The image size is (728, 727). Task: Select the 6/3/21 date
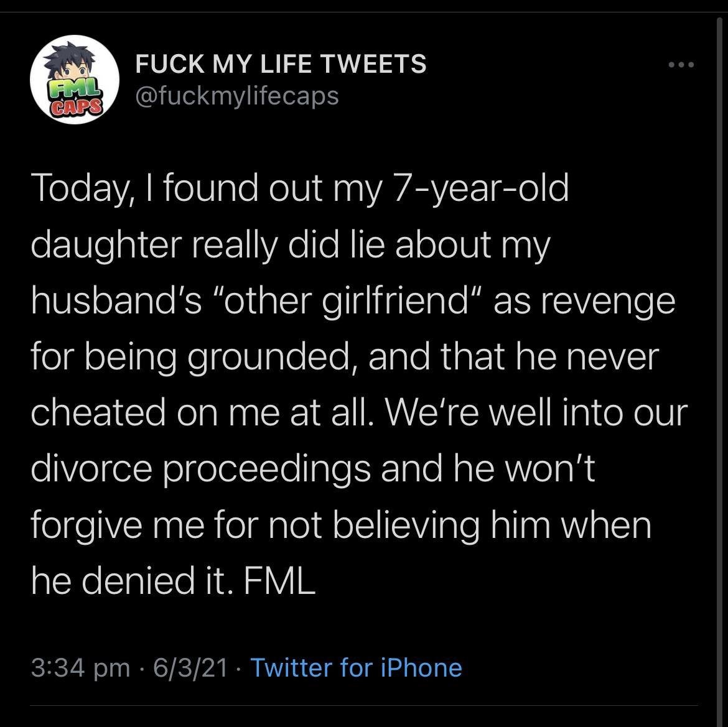click(x=188, y=668)
